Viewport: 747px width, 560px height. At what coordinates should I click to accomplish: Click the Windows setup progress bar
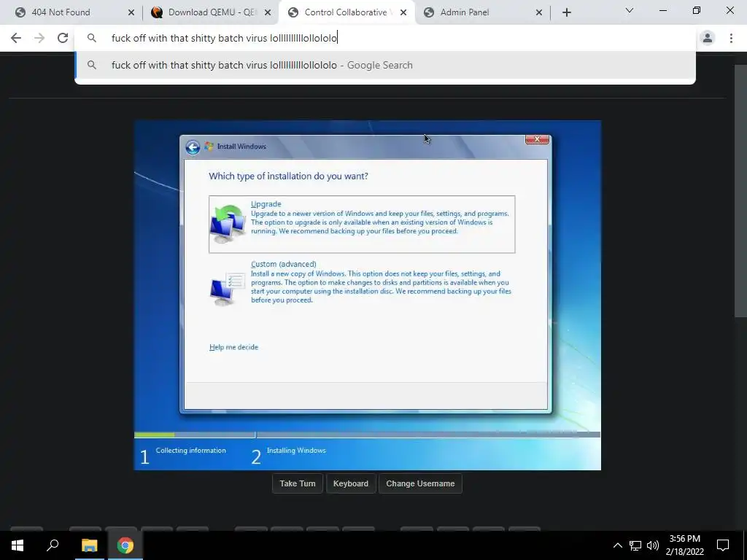point(367,435)
